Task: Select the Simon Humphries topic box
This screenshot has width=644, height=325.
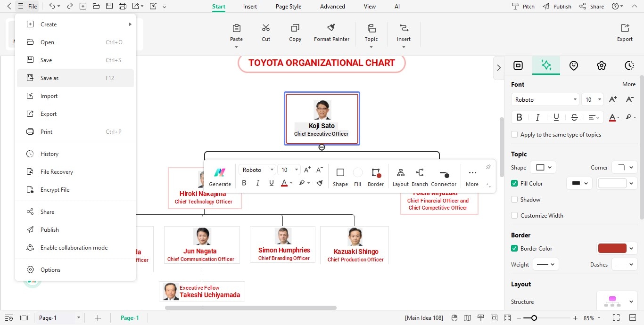Action: [282, 244]
